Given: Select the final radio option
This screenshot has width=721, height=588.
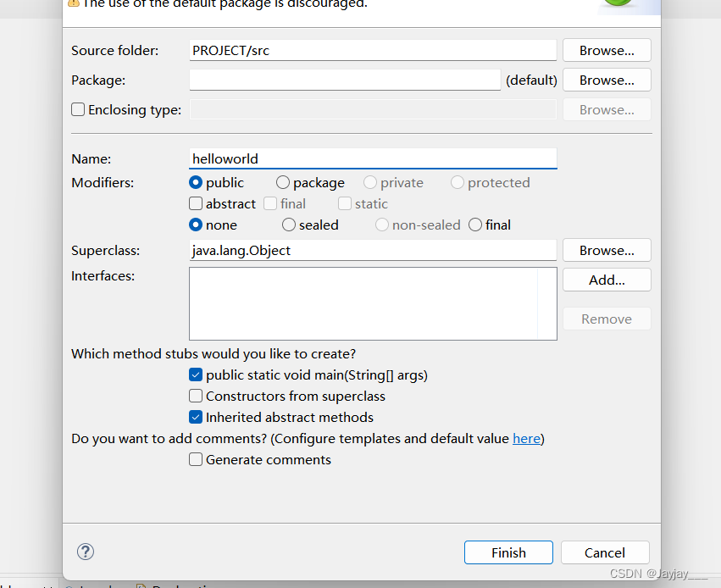Looking at the screenshot, I should [475, 225].
